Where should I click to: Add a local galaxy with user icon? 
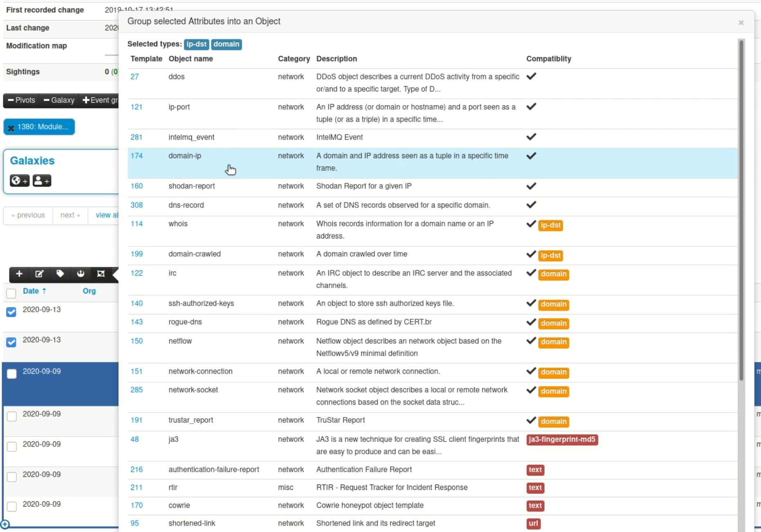coord(41,180)
